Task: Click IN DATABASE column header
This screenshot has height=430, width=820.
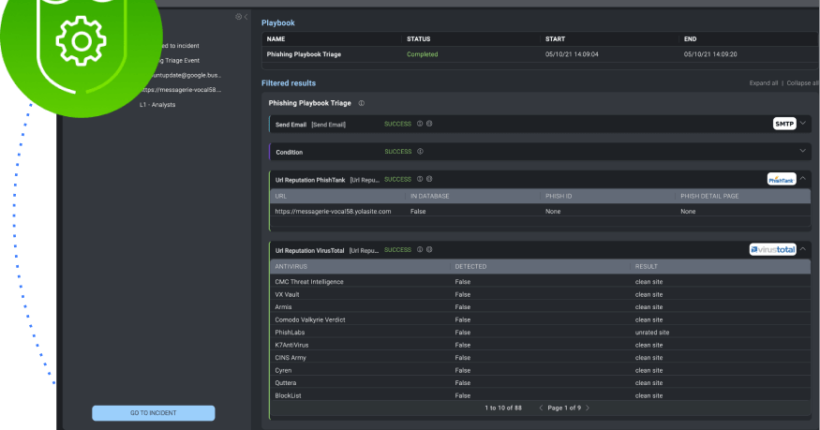Action: 429,196
